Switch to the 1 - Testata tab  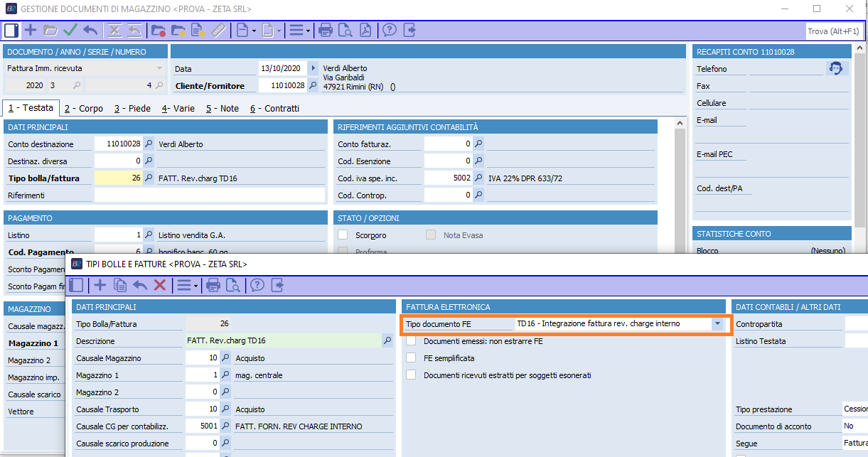(31, 108)
